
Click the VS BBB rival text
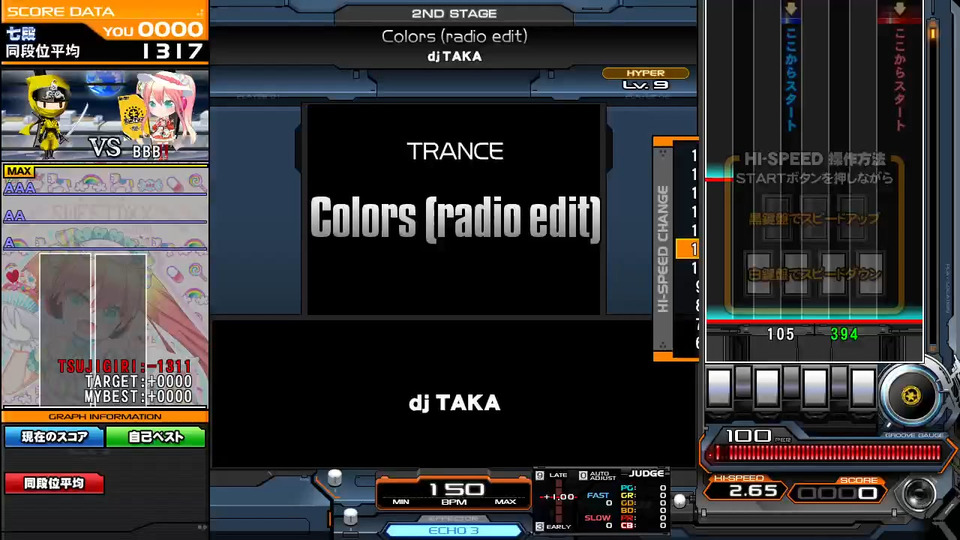(129, 148)
